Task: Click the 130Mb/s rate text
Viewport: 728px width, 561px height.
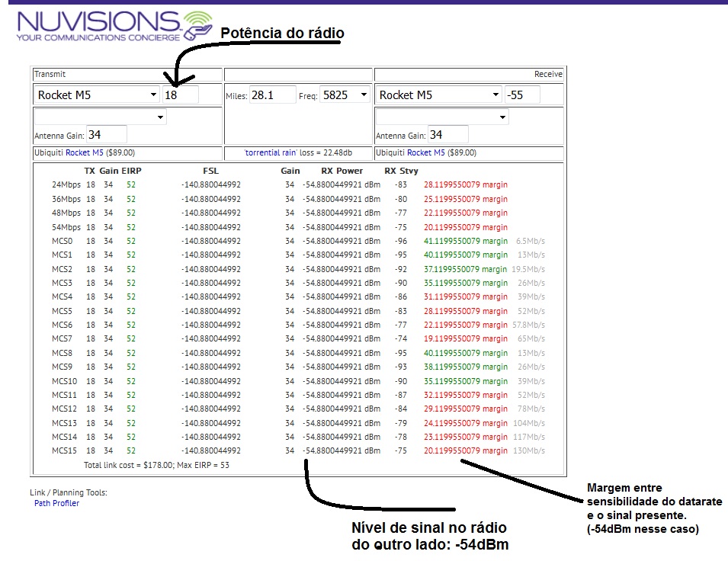Action: tap(529, 450)
